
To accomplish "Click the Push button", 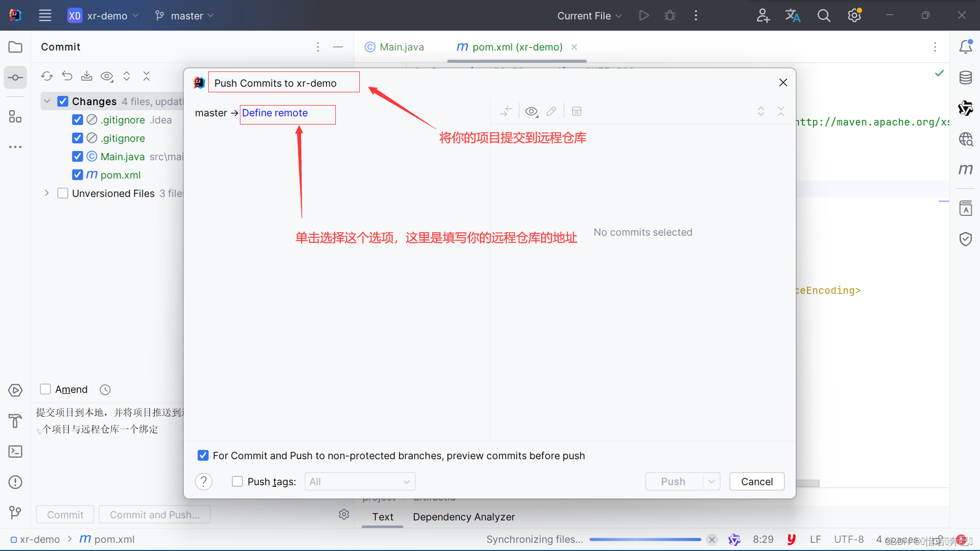I will (674, 482).
